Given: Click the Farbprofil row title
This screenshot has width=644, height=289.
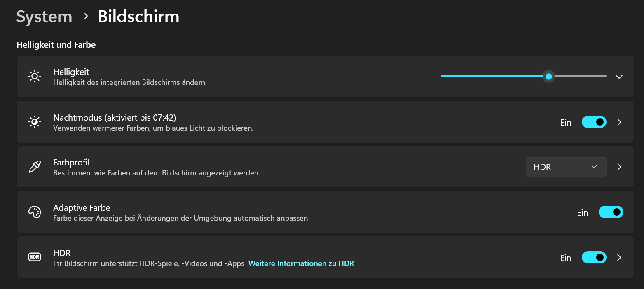Looking at the screenshot, I should pos(71,163).
